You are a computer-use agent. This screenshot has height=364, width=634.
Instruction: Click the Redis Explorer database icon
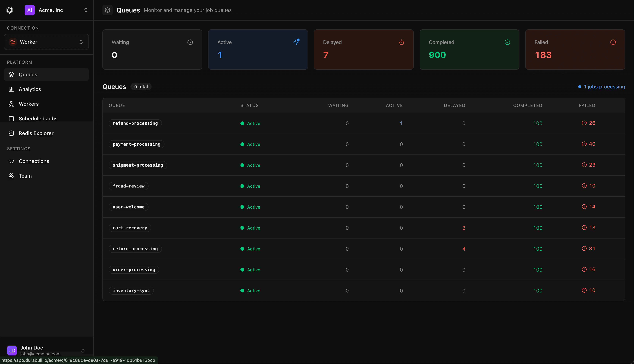pyautogui.click(x=12, y=133)
